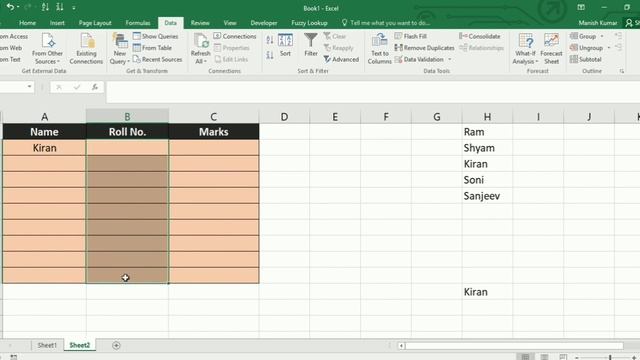This screenshot has height=360, width=640.
Task: Click the horizontal scrollbar left arrow
Action: (x=401, y=346)
